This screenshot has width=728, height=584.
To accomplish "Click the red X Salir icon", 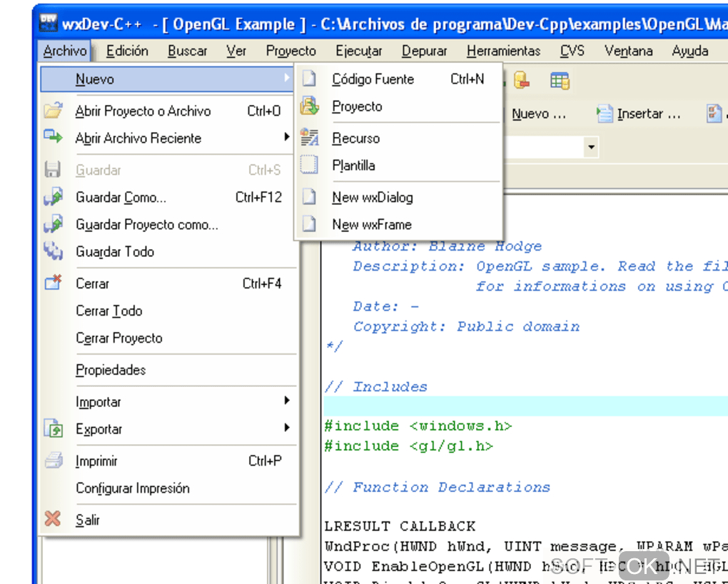I will point(53,519).
